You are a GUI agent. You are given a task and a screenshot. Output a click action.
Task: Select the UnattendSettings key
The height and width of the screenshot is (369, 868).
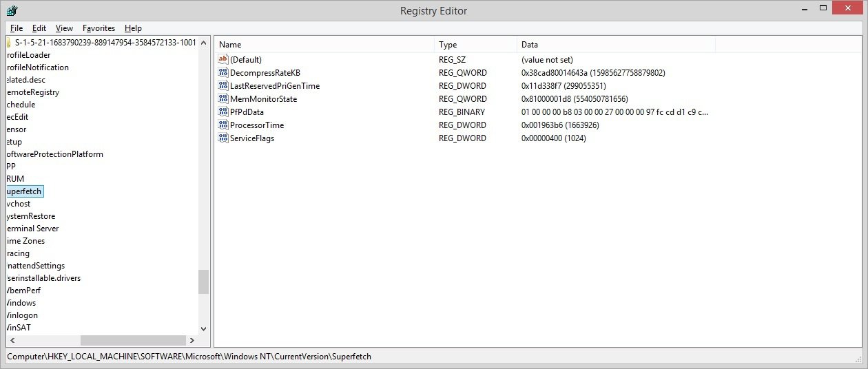click(35, 266)
